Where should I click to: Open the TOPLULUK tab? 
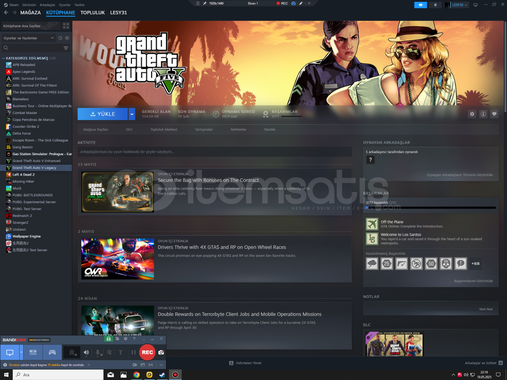pos(93,13)
